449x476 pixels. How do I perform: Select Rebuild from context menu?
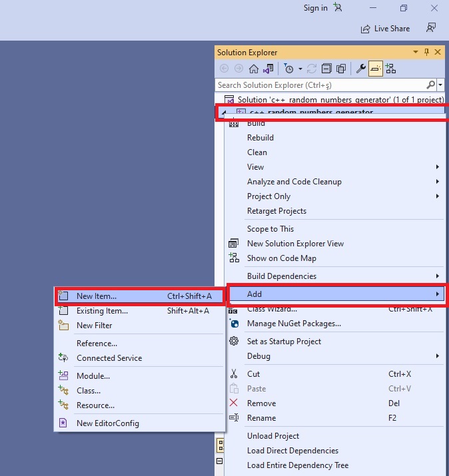336,138
